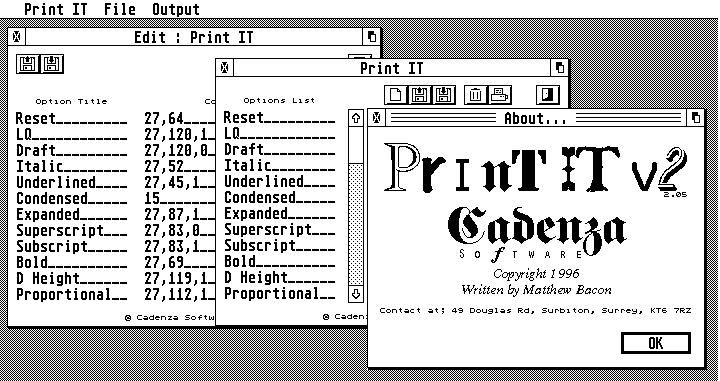Select Condensed in the Print IT Options List
This screenshot has width=720, height=381.
coord(279,198)
